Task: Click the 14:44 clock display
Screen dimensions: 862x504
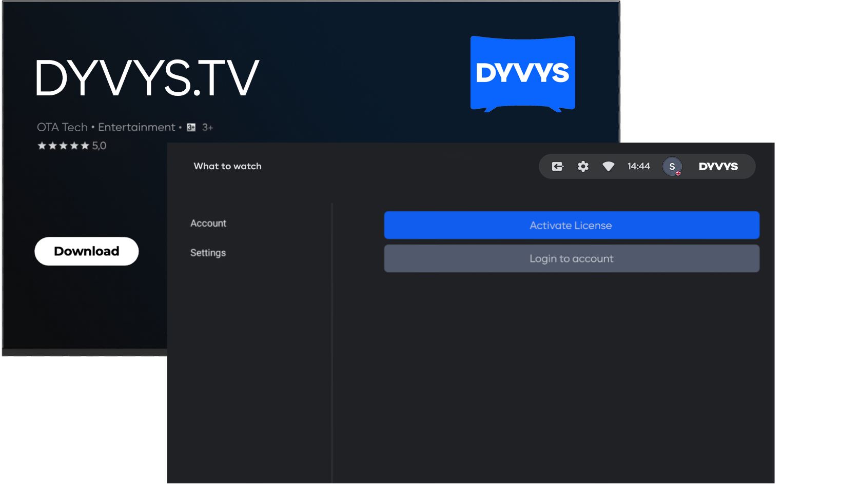Action: pyautogui.click(x=638, y=167)
